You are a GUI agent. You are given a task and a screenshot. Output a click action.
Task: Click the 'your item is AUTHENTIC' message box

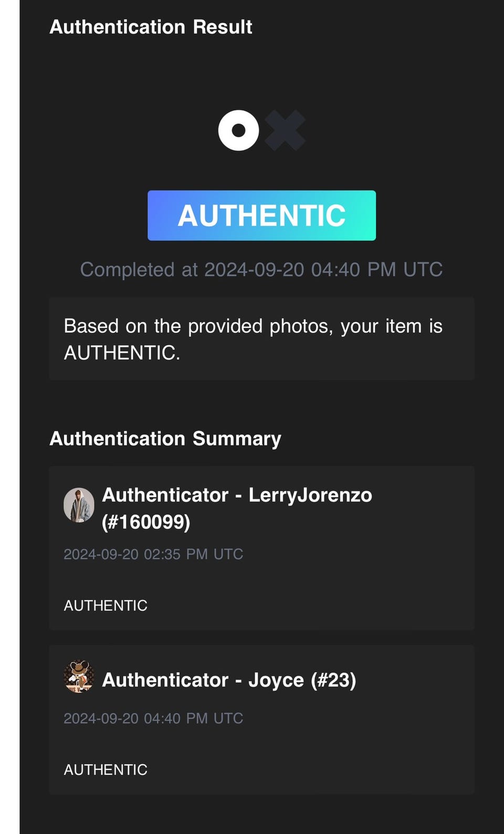[x=261, y=338]
